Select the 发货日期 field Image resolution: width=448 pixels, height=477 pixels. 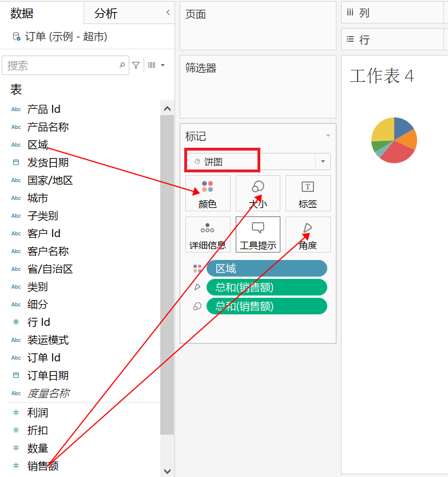48,163
